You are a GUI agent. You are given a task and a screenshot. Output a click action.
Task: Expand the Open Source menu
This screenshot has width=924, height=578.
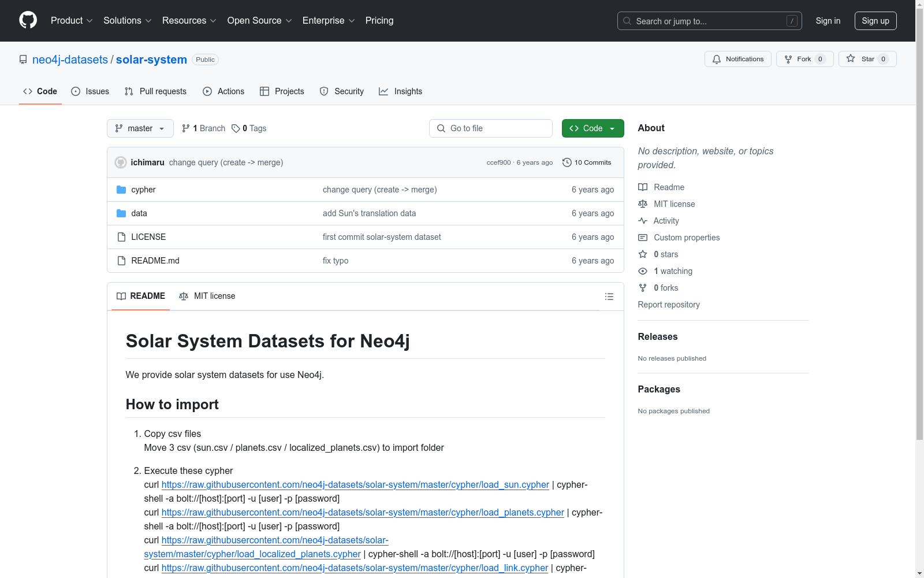click(260, 21)
